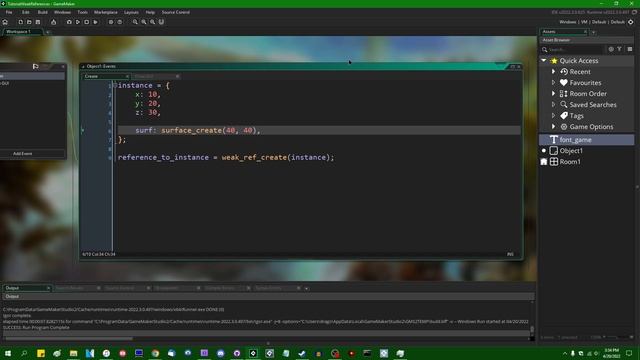This screenshot has width=640, height=360.
Task: Open the Source Control menu
Action: pyautogui.click(x=176, y=12)
